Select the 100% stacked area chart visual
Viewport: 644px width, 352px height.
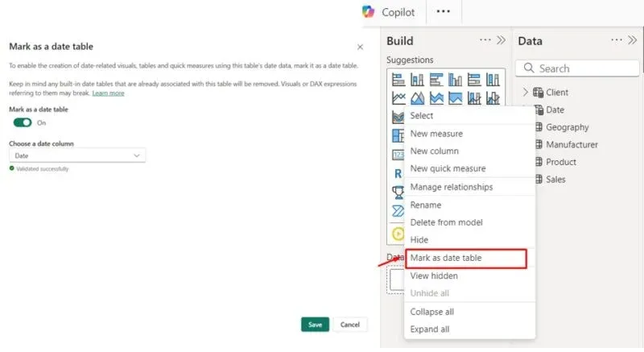(x=455, y=98)
